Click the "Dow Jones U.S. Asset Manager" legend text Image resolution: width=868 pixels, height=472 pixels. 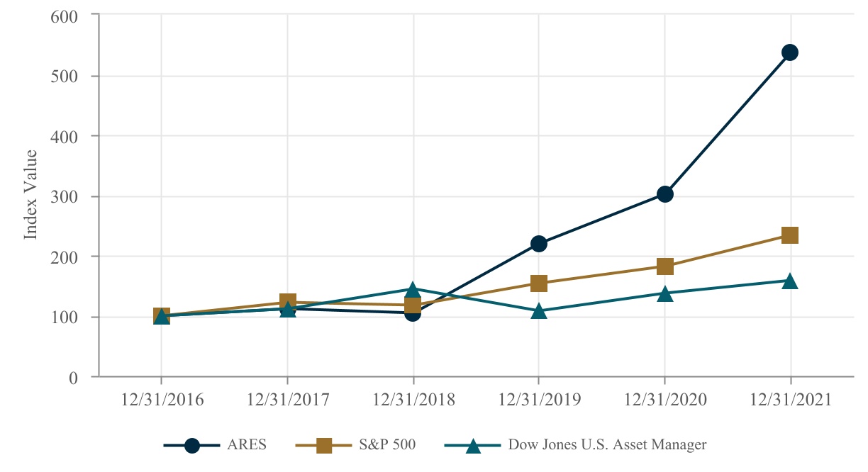coord(607,445)
